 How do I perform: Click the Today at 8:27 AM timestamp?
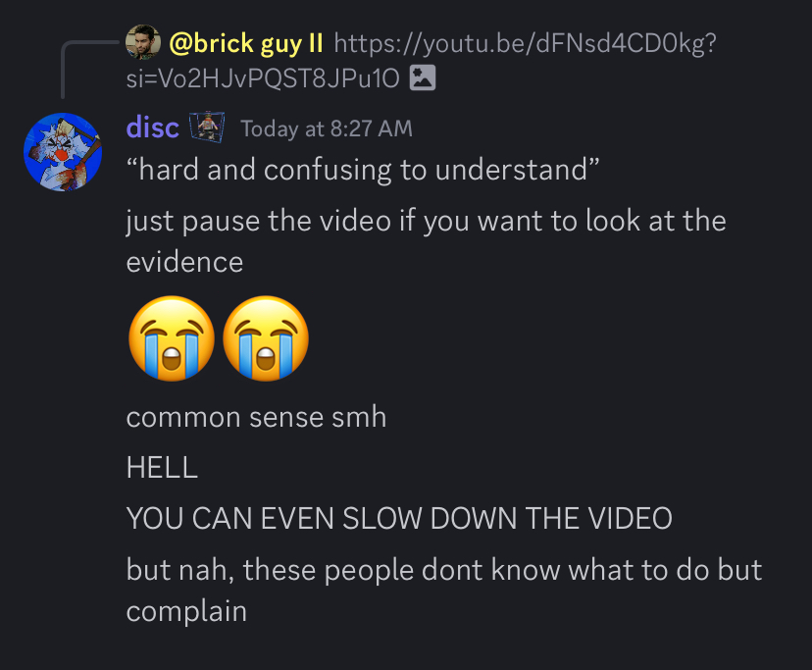(327, 129)
